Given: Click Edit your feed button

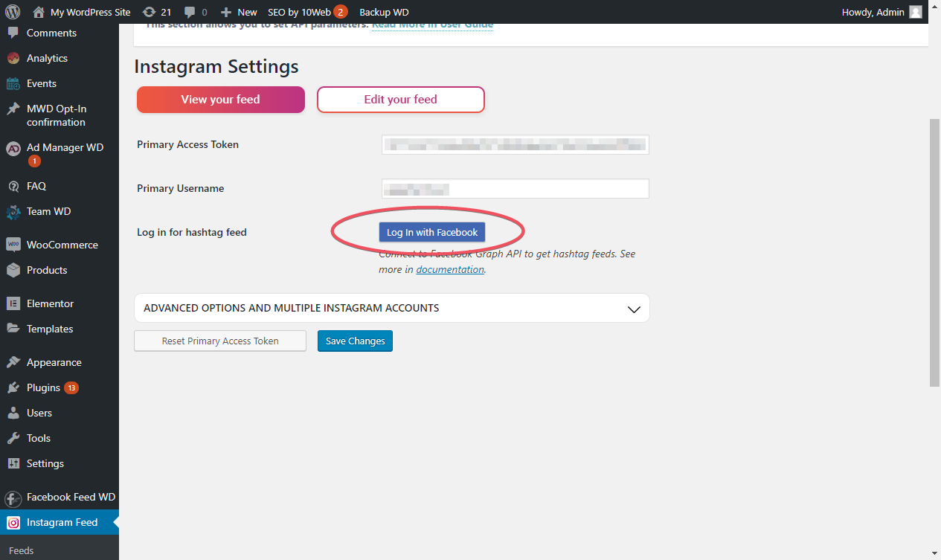Looking at the screenshot, I should pyautogui.click(x=401, y=100).
